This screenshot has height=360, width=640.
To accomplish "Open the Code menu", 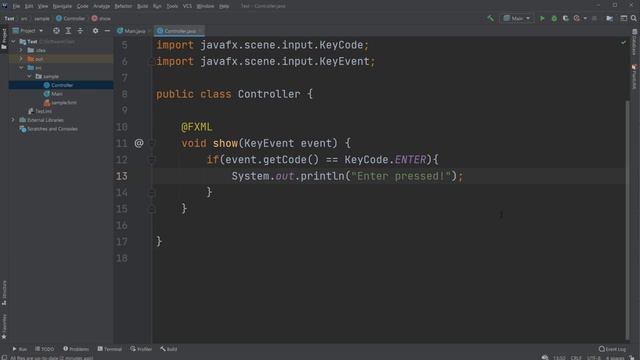I will (x=82, y=6).
